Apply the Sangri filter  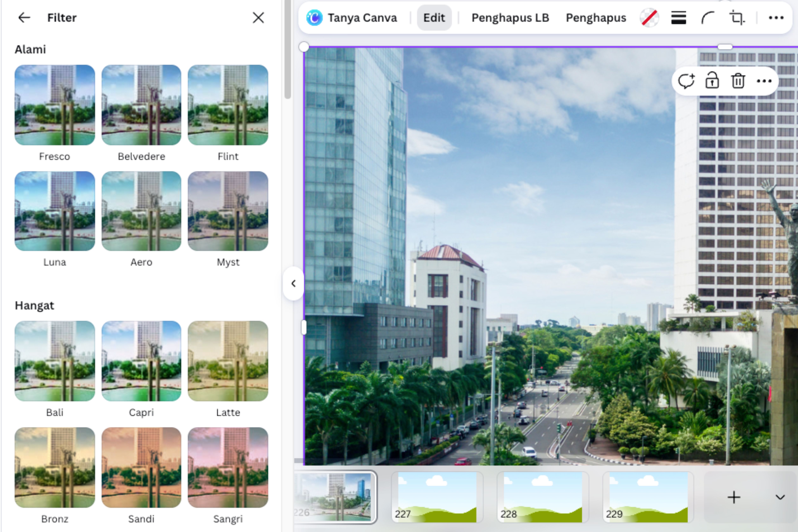(228, 468)
